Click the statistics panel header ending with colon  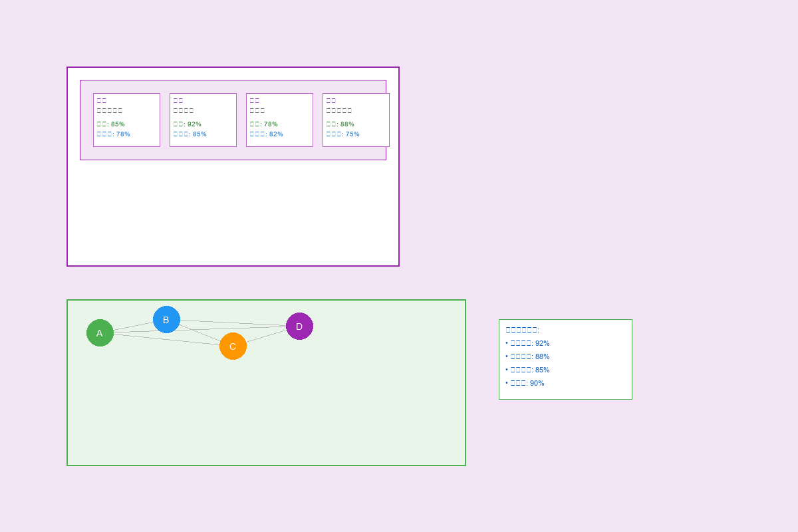(x=523, y=330)
